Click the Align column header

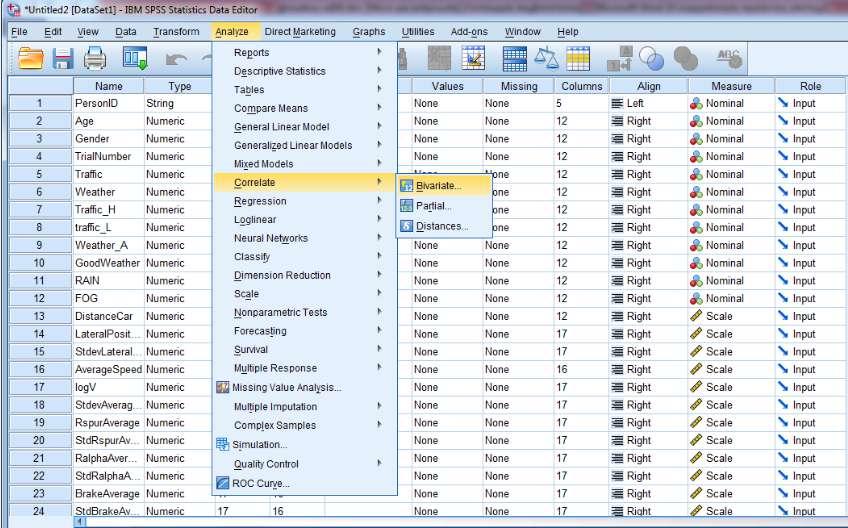click(648, 86)
